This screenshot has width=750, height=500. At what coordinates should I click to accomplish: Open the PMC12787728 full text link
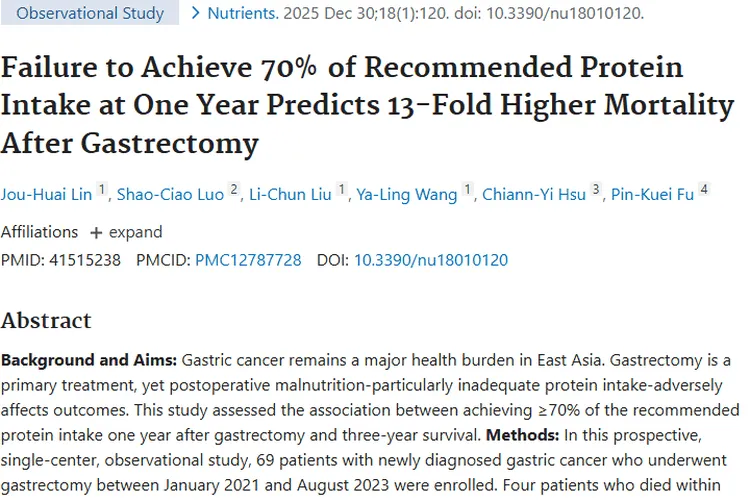click(x=248, y=260)
